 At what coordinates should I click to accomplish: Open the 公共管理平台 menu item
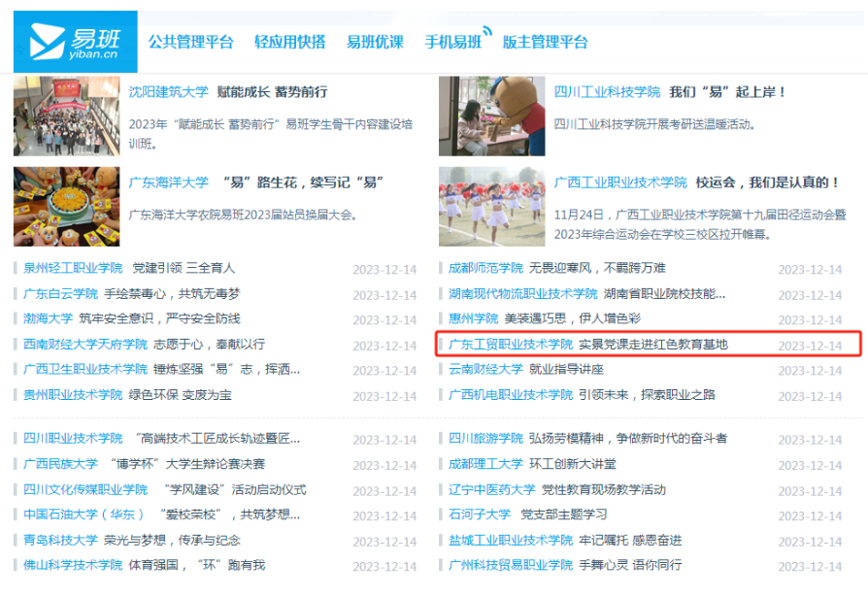point(190,42)
